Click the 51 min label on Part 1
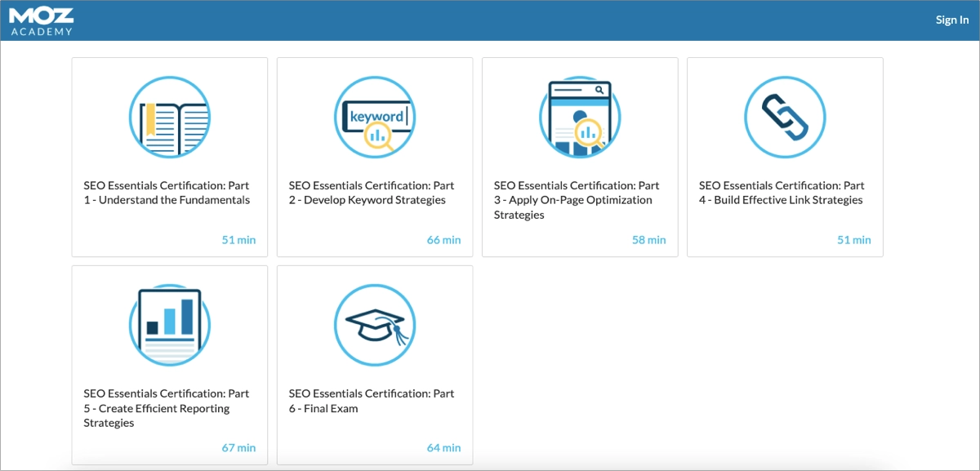The image size is (980, 471). click(x=238, y=239)
